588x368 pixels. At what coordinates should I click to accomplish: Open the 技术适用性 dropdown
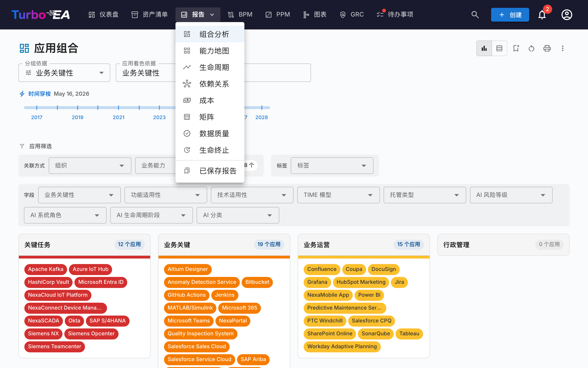[252, 195]
